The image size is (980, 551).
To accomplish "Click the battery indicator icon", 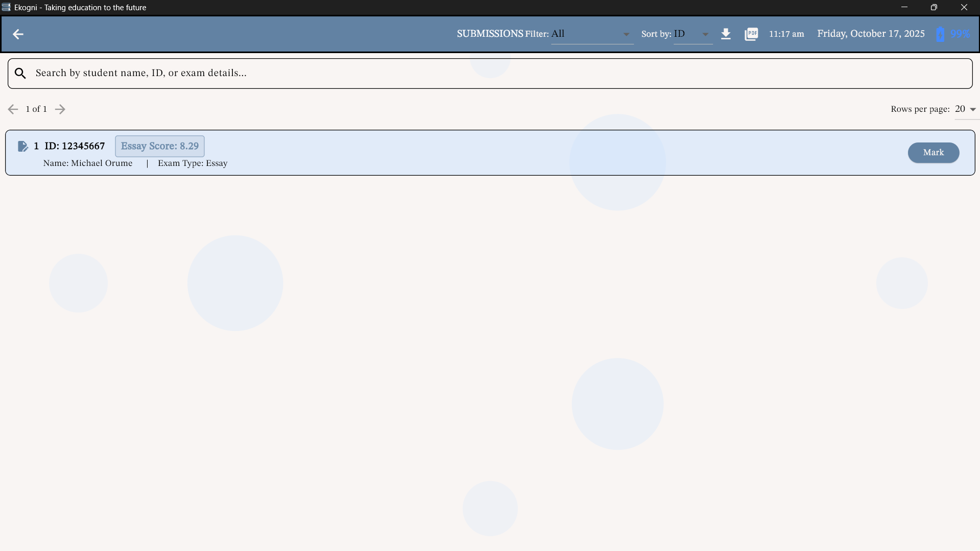I will [941, 34].
